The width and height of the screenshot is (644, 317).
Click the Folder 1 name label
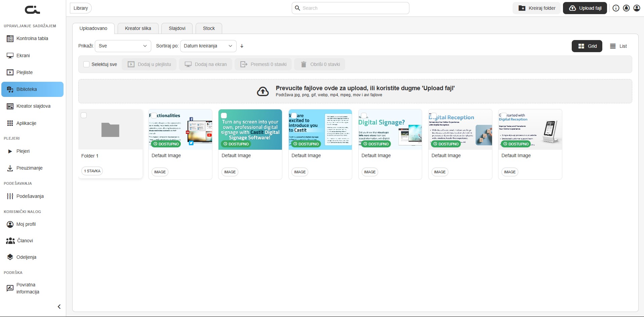90,156
